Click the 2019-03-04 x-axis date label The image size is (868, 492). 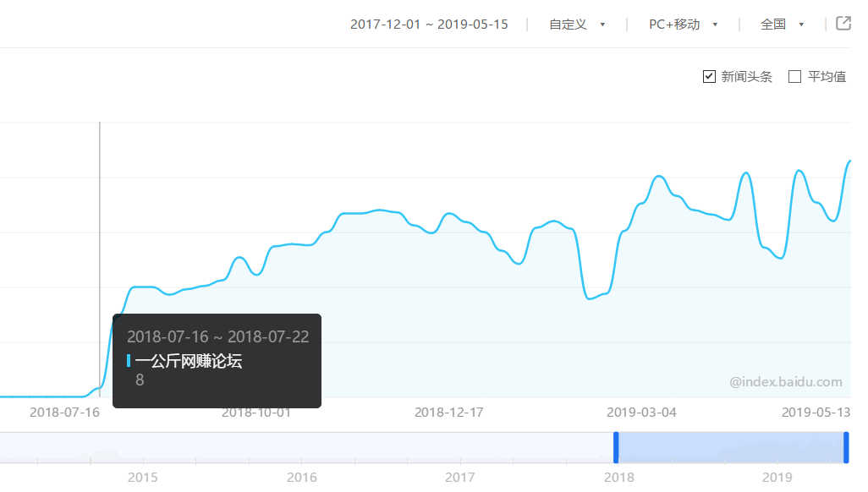[641, 413]
